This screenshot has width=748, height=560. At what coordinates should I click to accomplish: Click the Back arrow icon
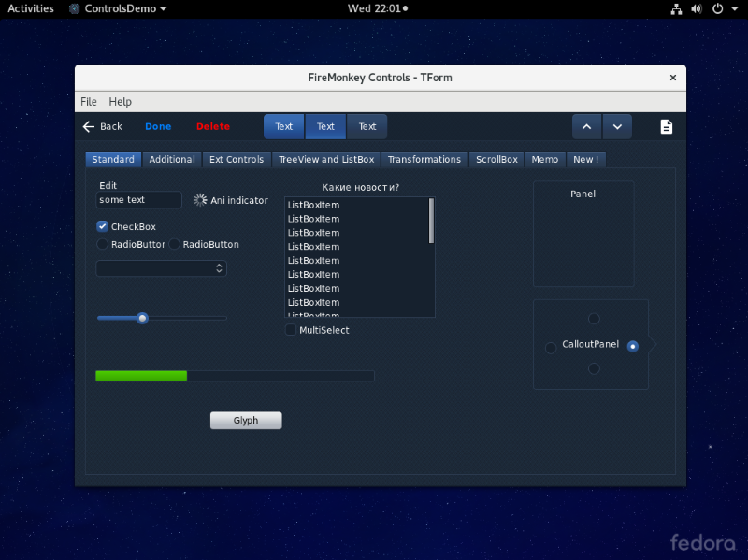point(89,126)
